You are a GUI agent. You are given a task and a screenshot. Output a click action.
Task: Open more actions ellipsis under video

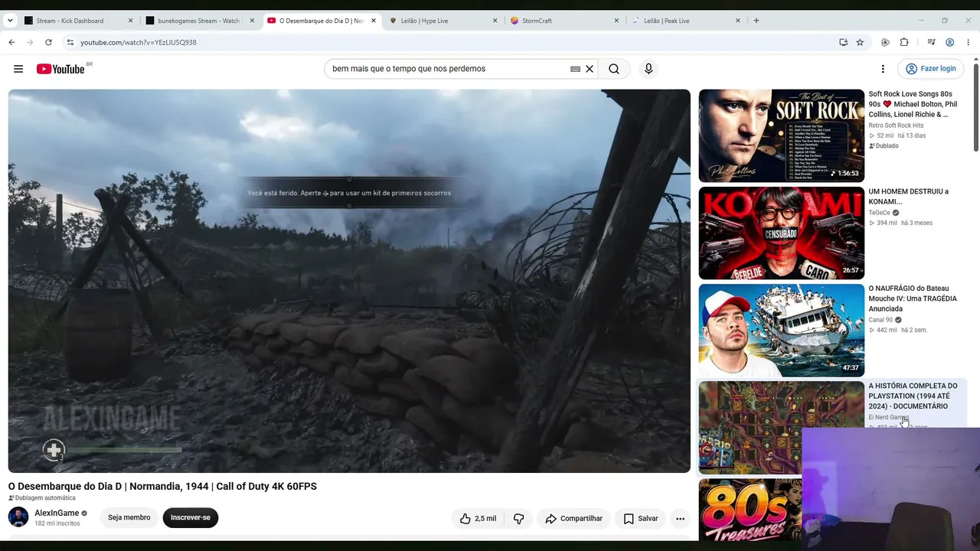[x=680, y=518]
